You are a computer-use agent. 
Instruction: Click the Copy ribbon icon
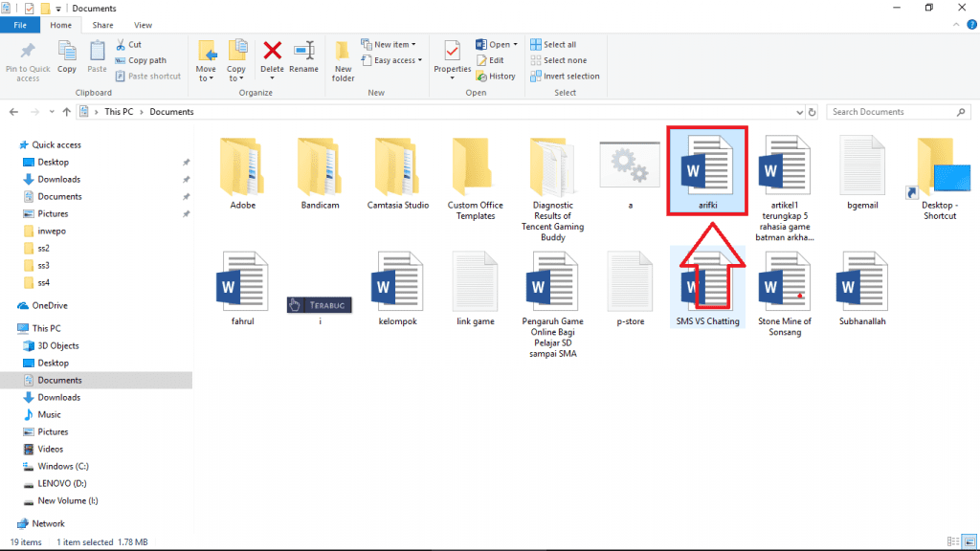[67, 57]
